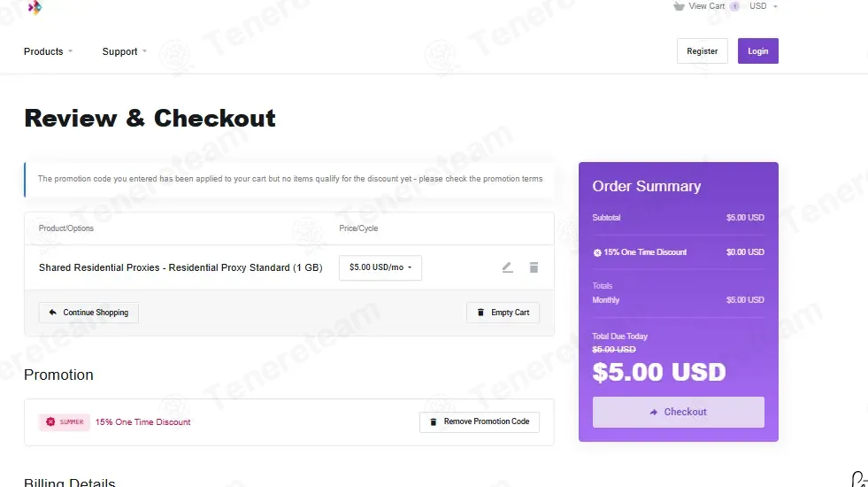Click the cart item count badge
Viewport: 868px width, 487px height.
[x=734, y=6]
